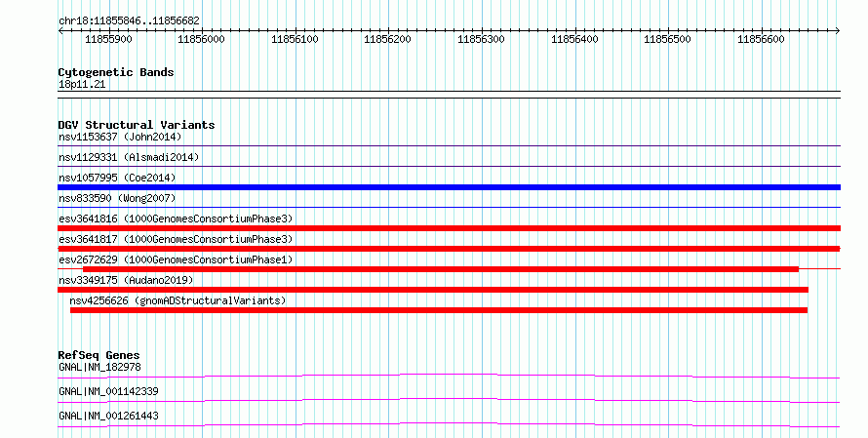The image size is (868, 438).
Task: Click ruler position 11856600
Action: [x=761, y=40]
